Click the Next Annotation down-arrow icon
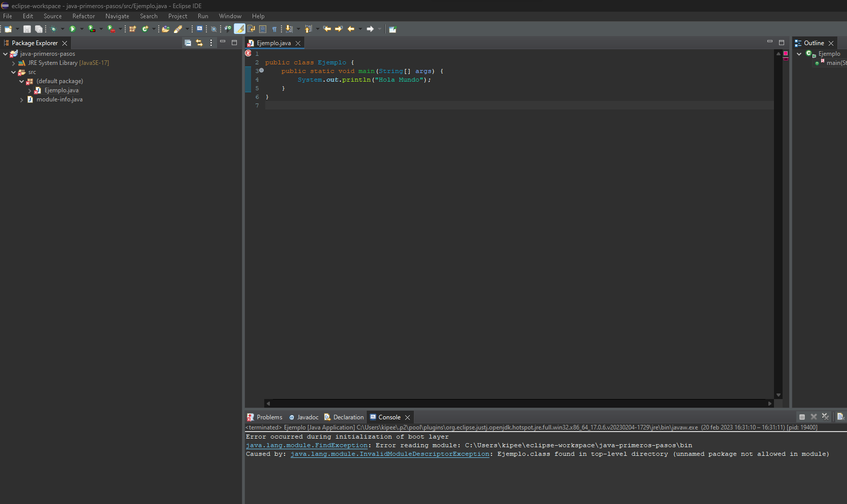Image resolution: width=847 pixels, height=504 pixels. click(x=289, y=29)
